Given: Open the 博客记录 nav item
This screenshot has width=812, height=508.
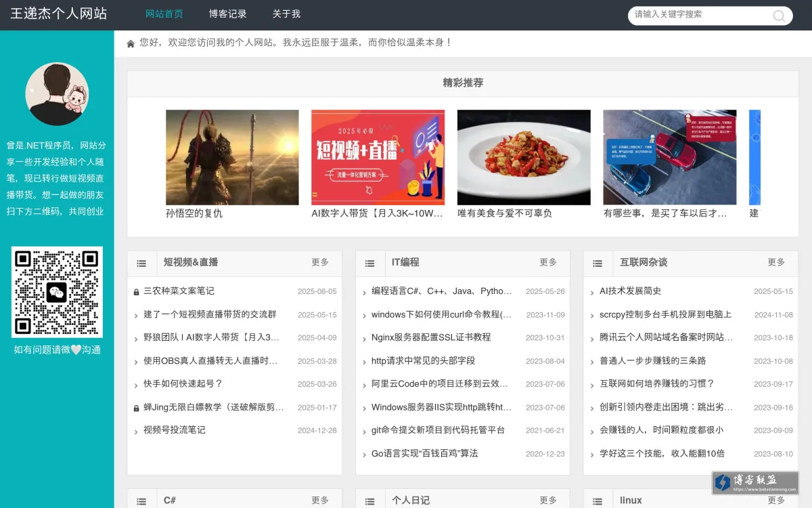Looking at the screenshot, I should (x=227, y=14).
